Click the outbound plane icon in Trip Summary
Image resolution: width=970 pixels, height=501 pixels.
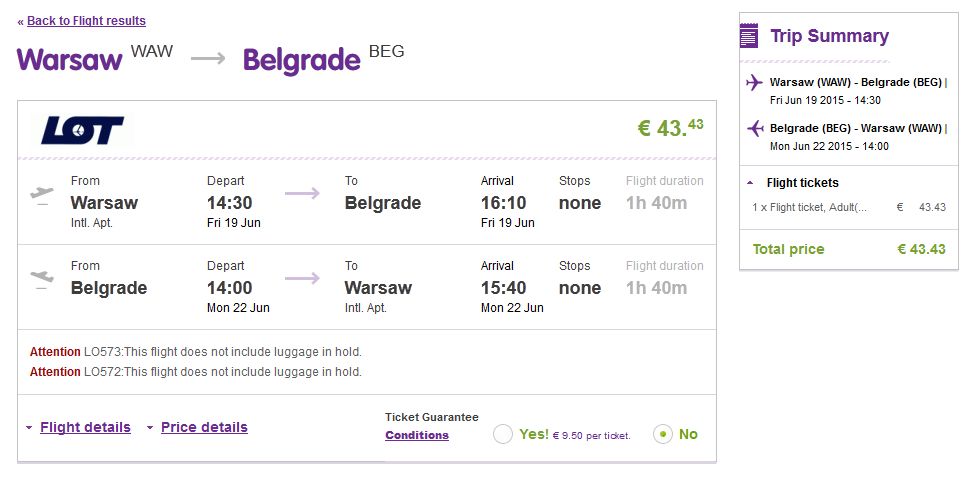(754, 82)
